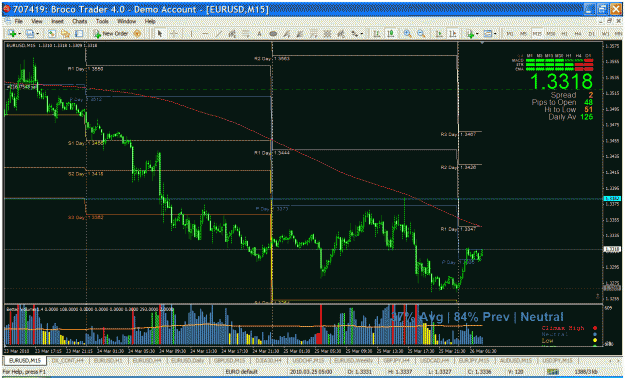The height and width of the screenshot is (378, 625).
Task: Select the Text label tool
Action: click(259, 34)
